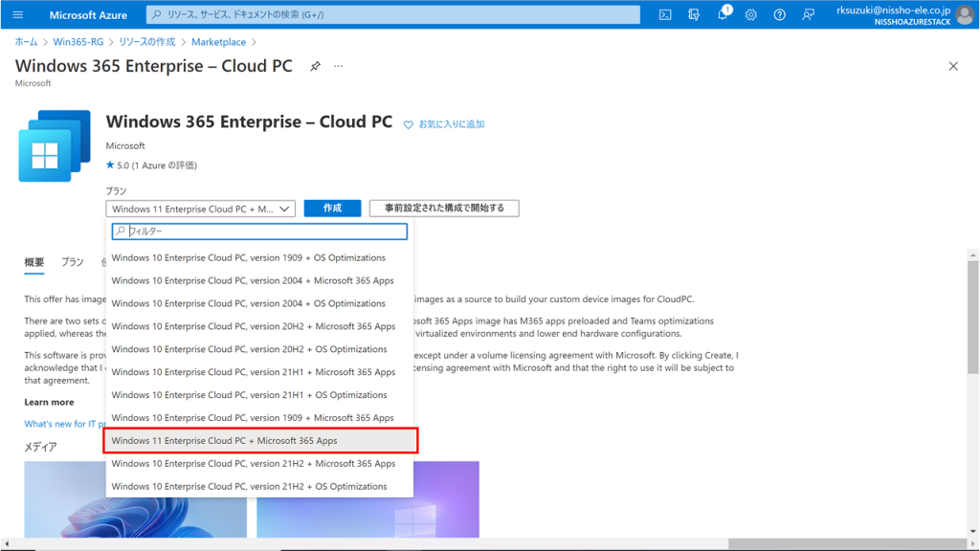
Task: Go to Win365-RG breadcrumb
Action: pyautogui.click(x=78, y=42)
